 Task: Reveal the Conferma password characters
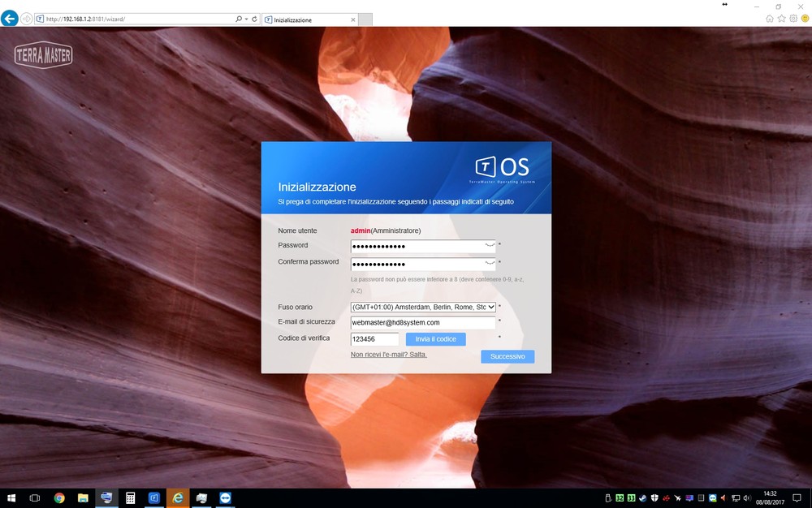click(x=489, y=264)
